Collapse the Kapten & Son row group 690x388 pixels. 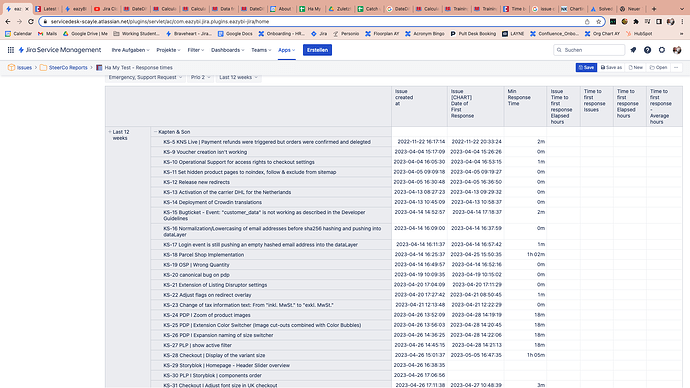(x=155, y=132)
